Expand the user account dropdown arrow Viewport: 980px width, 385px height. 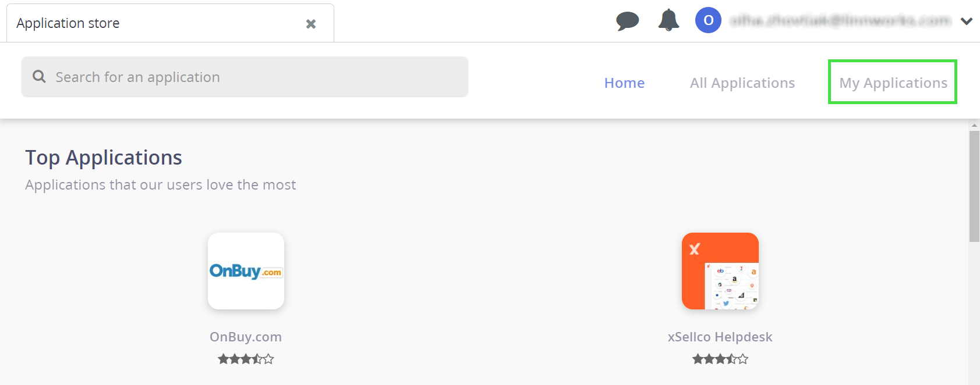pos(967,22)
